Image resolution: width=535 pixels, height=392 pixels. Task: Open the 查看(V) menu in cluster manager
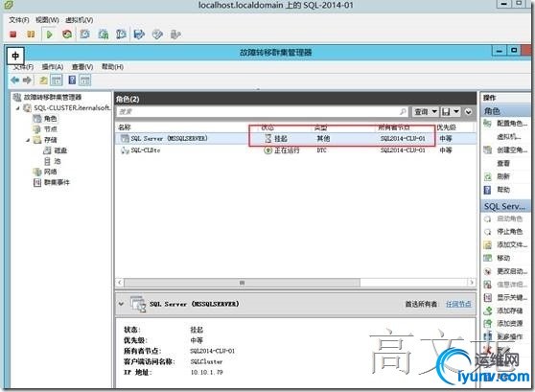pos(82,66)
